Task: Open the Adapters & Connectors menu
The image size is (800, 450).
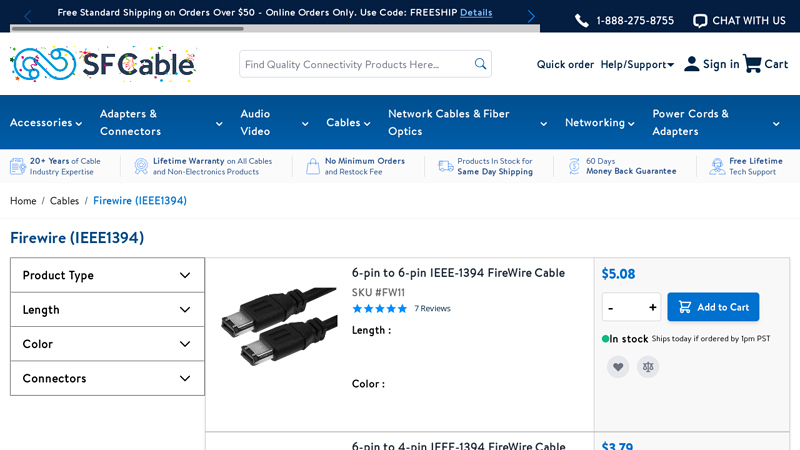Action: coord(161,122)
